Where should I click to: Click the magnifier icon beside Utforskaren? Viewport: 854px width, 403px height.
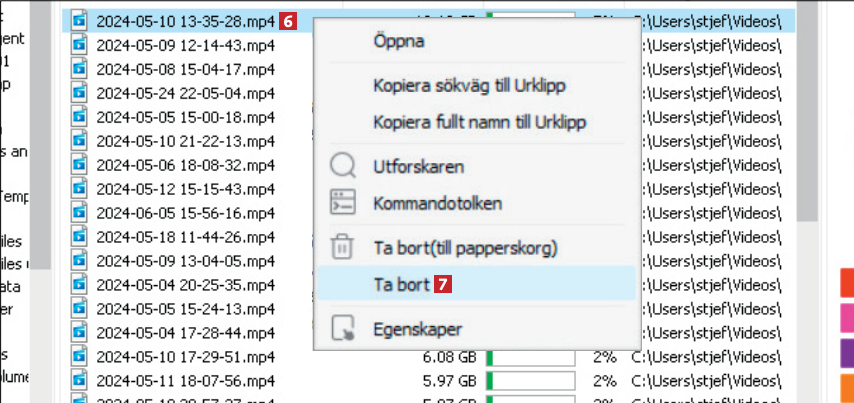343,166
